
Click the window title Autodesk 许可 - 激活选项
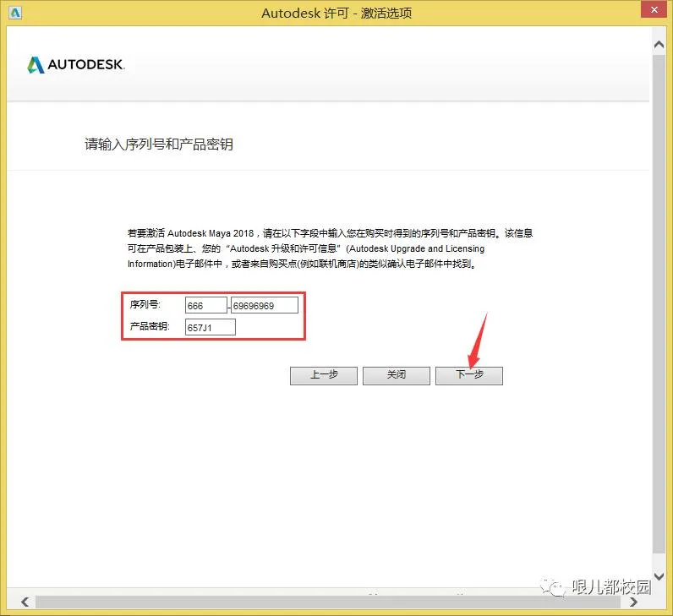336,14
